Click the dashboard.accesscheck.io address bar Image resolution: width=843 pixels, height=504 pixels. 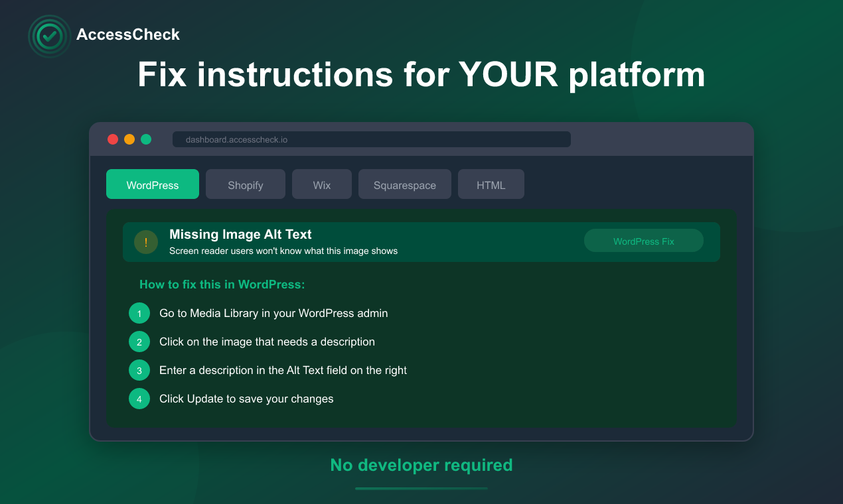pos(372,139)
